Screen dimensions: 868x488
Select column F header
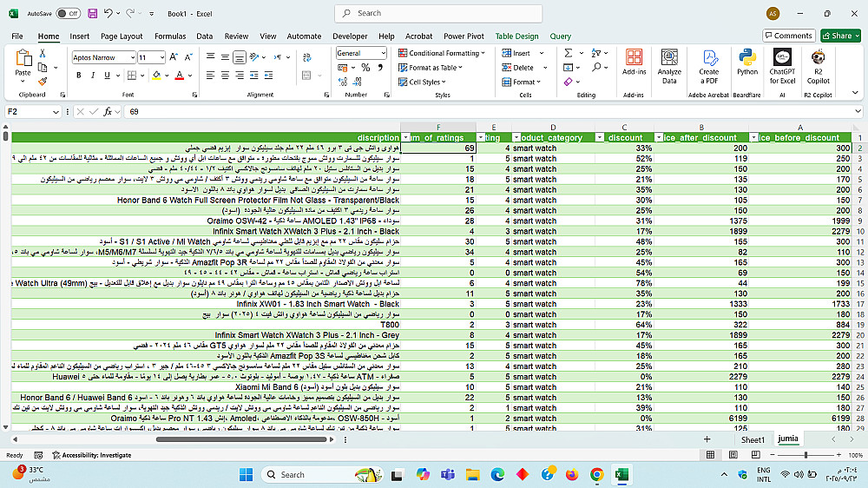tap(438, 128)
